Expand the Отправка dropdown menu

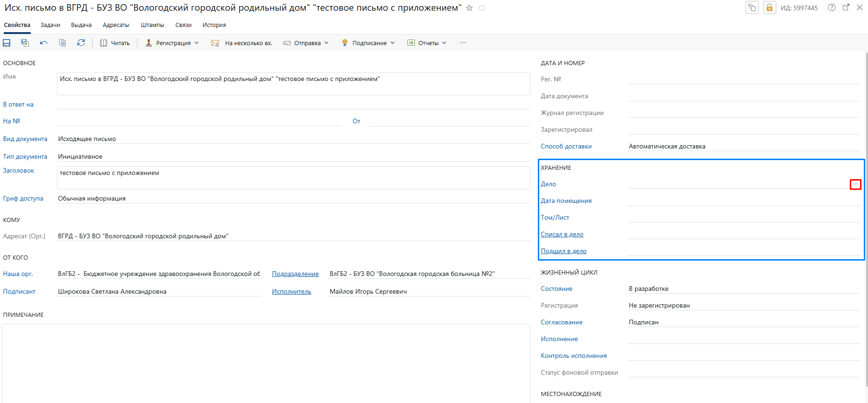coord(306,43)
